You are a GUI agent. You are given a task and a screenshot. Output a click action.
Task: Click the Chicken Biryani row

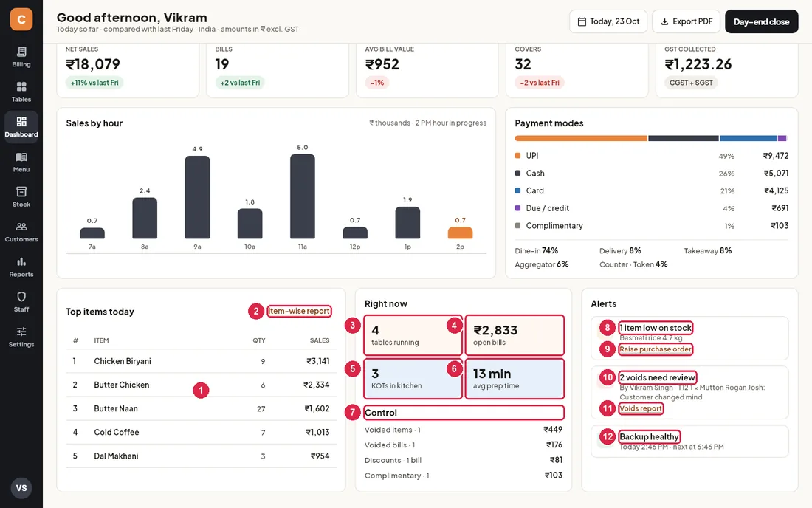201,361
